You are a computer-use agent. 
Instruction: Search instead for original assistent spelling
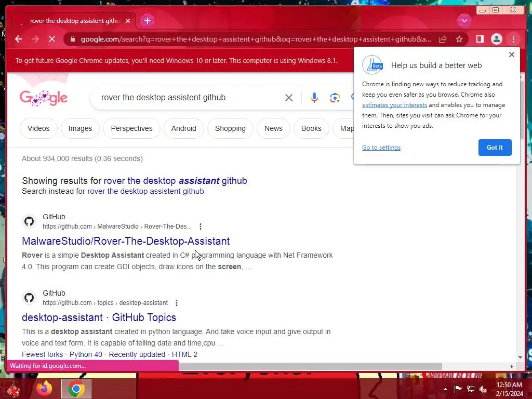[145, 191]
